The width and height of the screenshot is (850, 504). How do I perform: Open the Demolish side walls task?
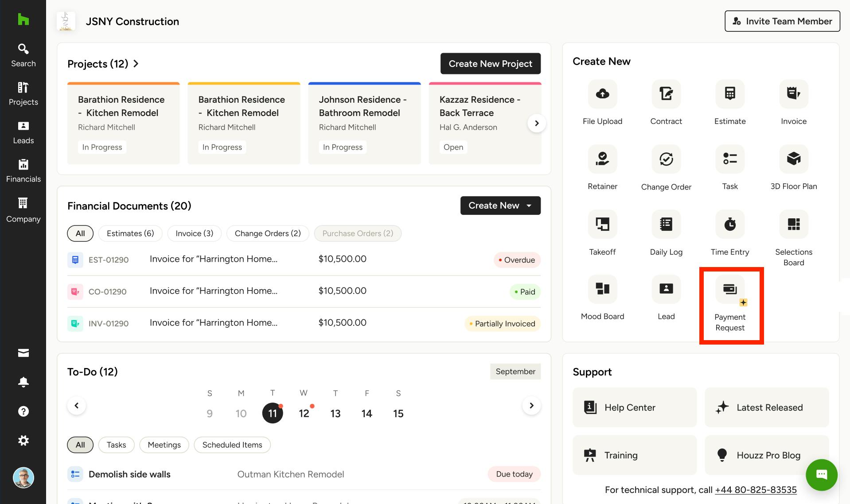tap(304, 474)
